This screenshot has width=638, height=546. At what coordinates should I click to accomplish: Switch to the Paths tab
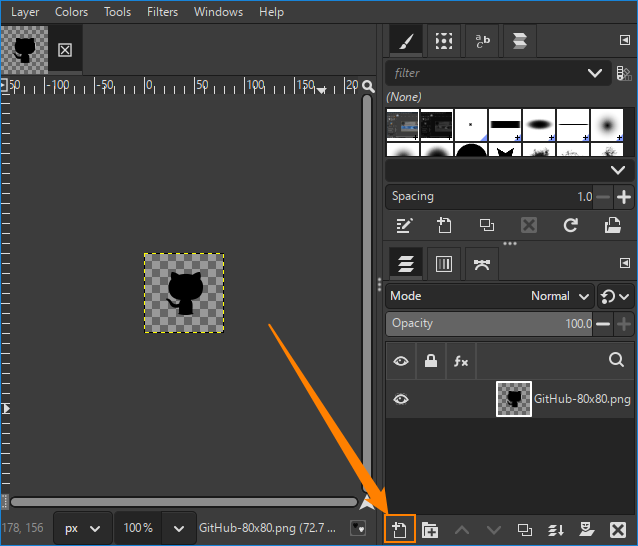pyautogui.click(x=482, y=264)
